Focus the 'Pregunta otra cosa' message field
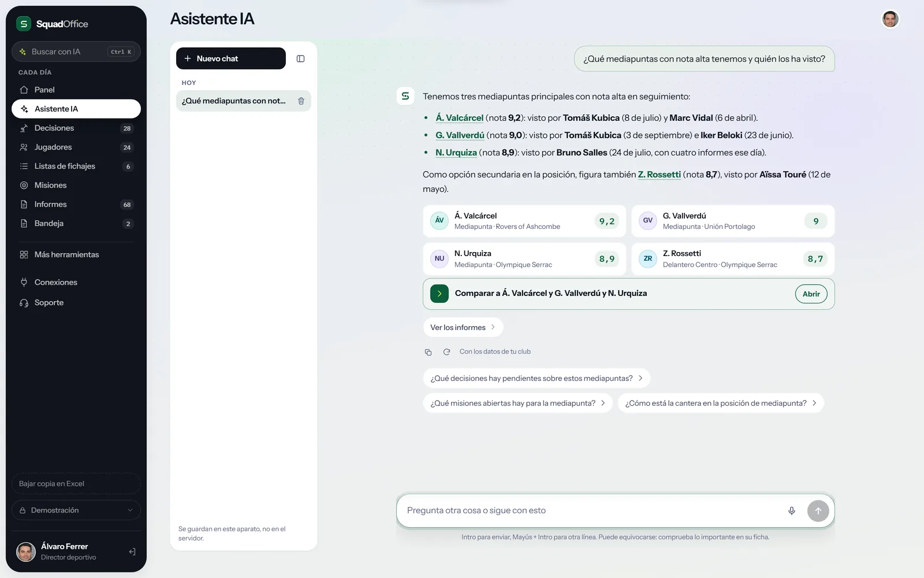The height and width of the screenshot is (578, 924). coord(592,511)
